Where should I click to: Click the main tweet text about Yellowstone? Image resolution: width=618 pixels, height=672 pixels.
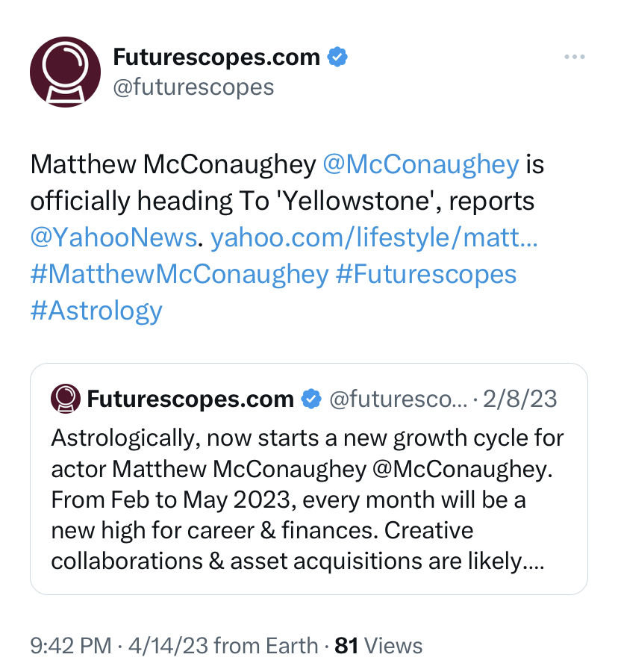287,237
